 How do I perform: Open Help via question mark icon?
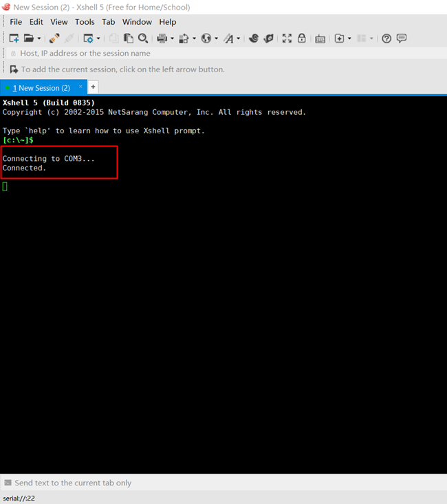(x=386, y=39)
